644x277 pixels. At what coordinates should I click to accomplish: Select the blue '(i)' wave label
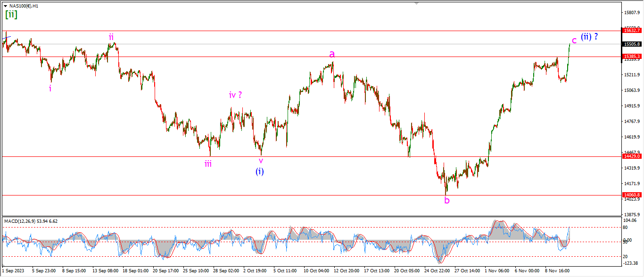(x=260, y=171)
